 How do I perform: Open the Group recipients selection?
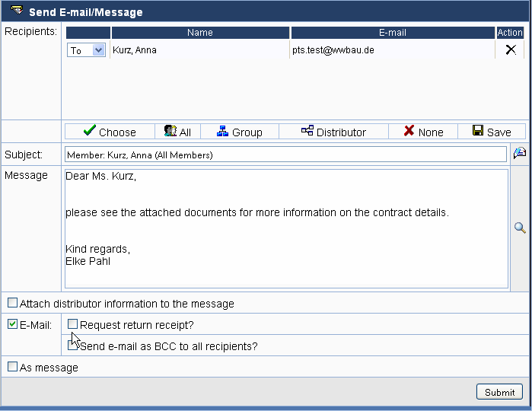point(240,132)
